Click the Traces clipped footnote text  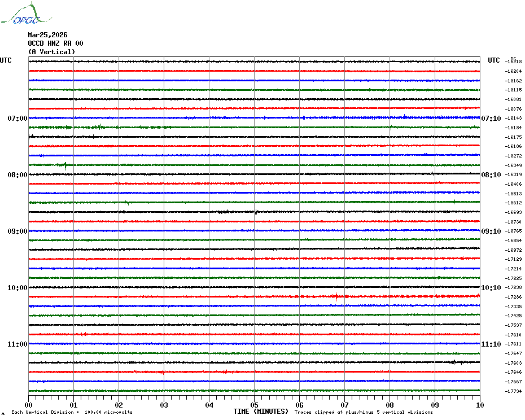(x=364, y=413)
